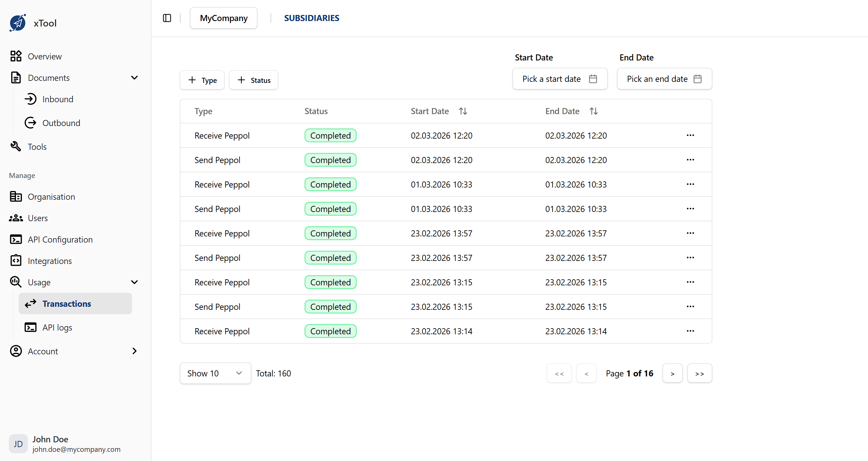Collapse the Documents section
Viewport: 868px width, 461px height.
[x=134, y=77]
